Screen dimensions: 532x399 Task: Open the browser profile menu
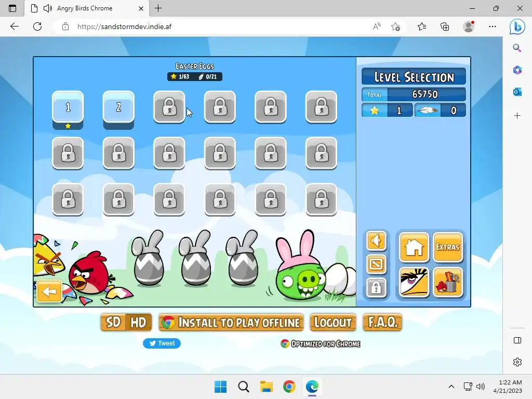coord(469,26)
